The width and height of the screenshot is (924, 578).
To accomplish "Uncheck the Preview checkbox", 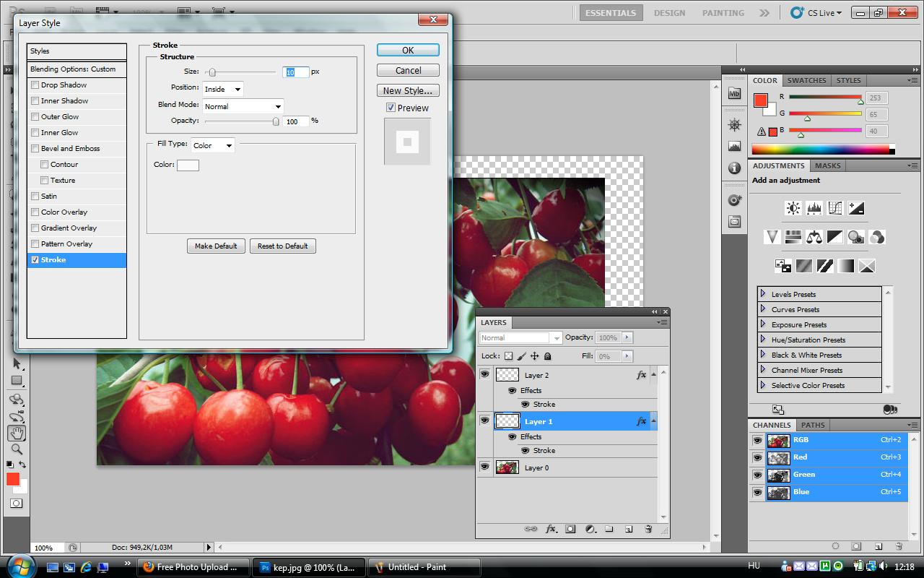I will coord(391,108).
